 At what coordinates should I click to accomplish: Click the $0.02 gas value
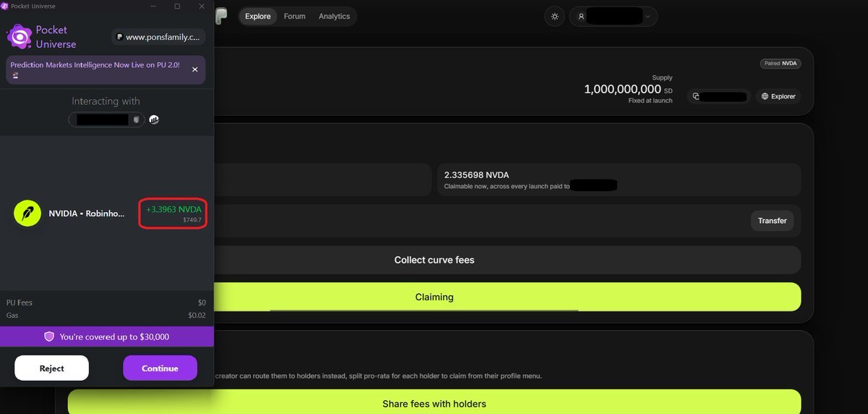pos(197,315)
